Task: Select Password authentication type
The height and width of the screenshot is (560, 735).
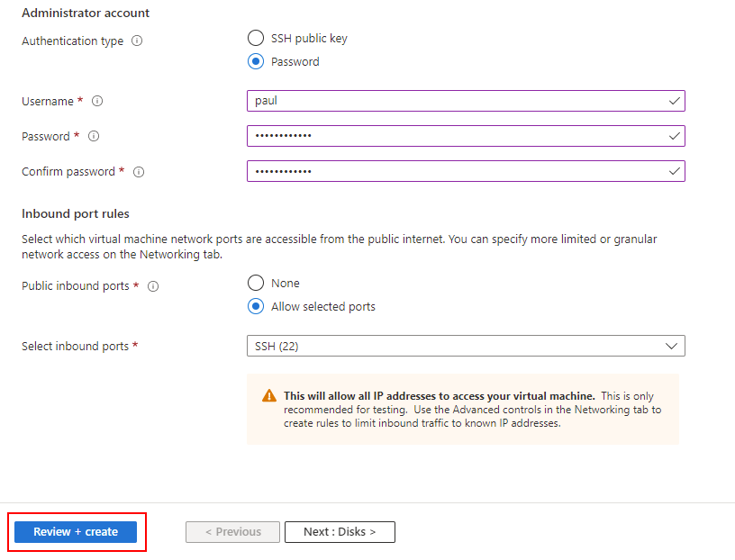Action: click(x=256, y=62)
